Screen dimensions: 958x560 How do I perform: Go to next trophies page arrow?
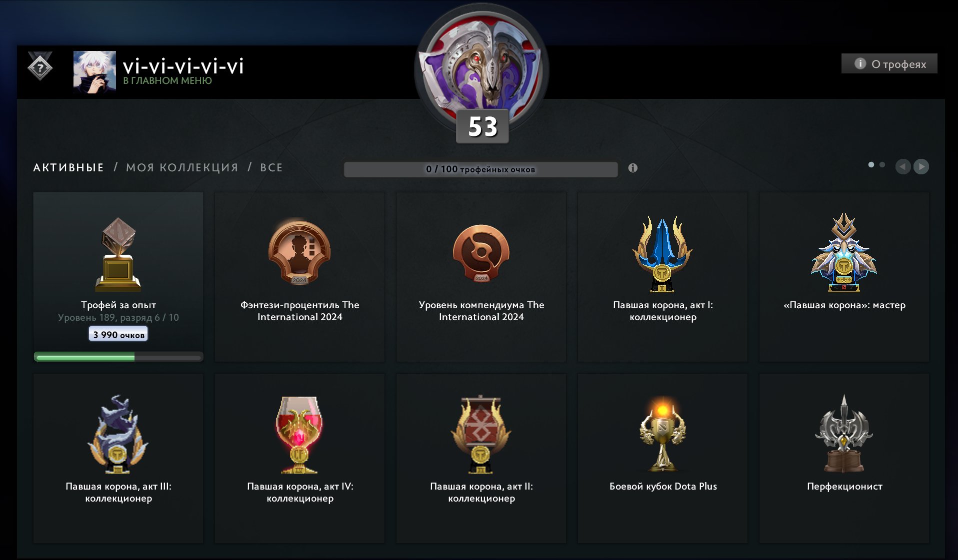tap(921, 166)
